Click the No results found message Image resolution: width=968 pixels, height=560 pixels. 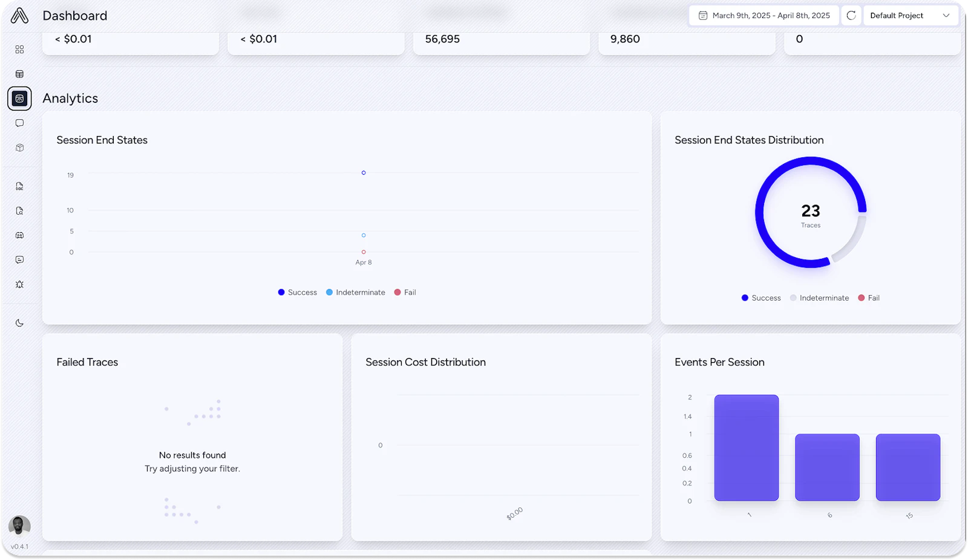coord(192,455)
